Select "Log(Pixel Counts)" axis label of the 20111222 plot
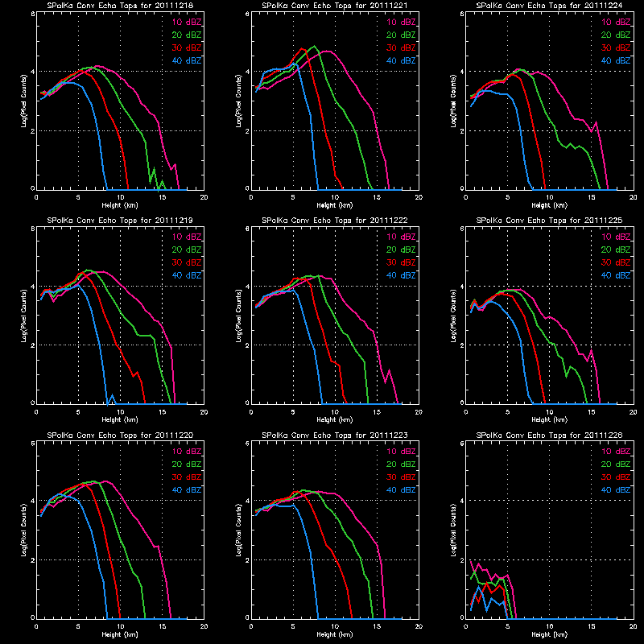This screenshot has width=644, height=644. [x=238, y=316]
